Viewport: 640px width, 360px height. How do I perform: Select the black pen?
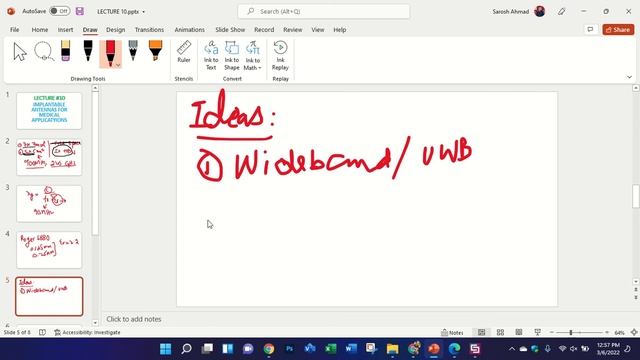pyautogui.click(x=88, y=51)
